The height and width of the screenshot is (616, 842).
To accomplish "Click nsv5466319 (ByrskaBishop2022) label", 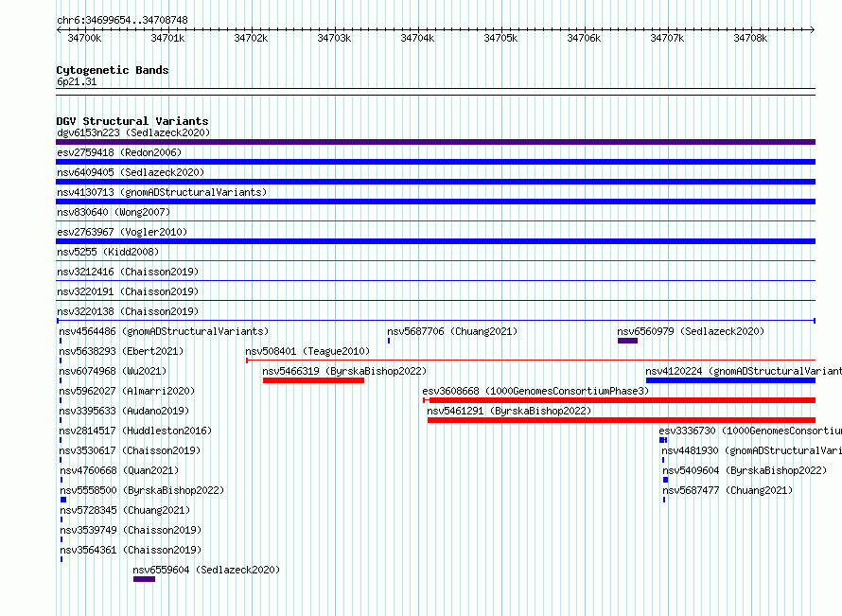I will tap(344, 371).
